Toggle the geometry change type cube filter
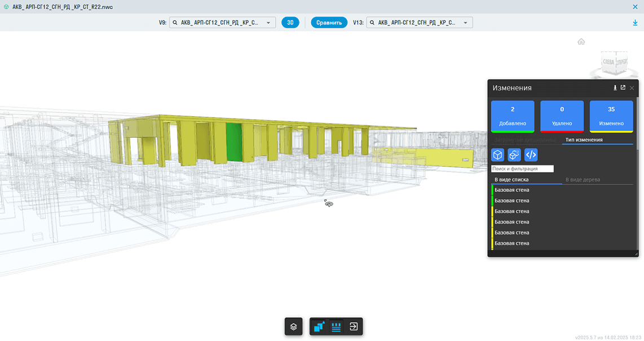Viewport: 644px width, 341px height. (x=497, y=155)
